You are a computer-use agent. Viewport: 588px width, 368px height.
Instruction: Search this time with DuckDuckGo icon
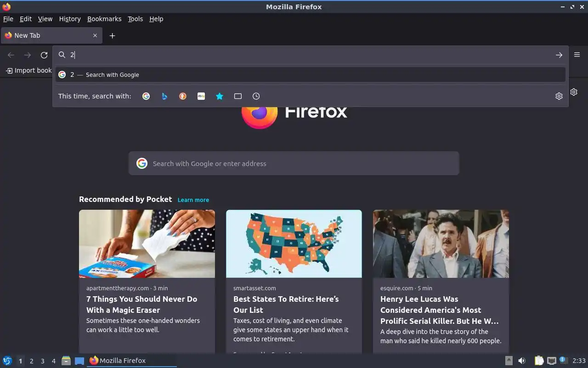[183, 96]
